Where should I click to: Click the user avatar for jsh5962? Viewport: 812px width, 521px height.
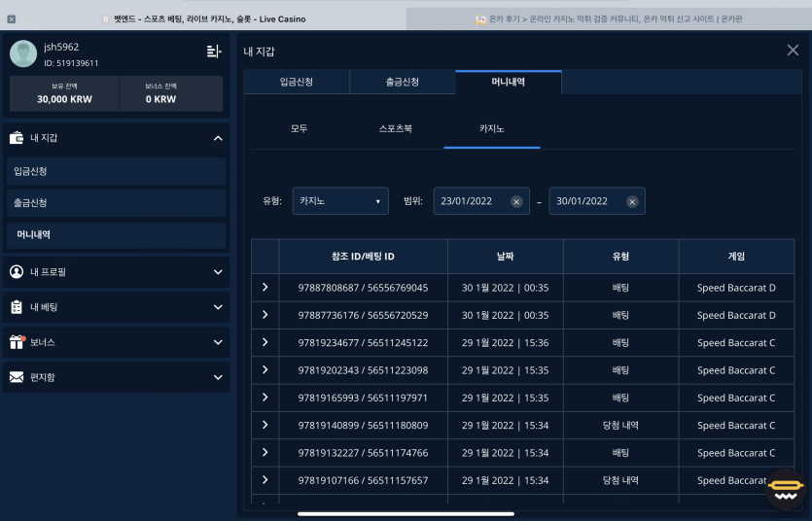23,53
